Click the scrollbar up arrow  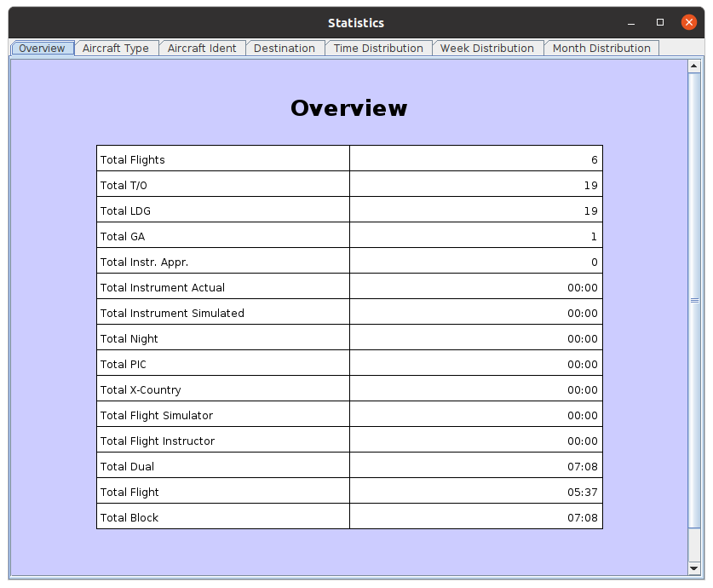tap(693, 67)
